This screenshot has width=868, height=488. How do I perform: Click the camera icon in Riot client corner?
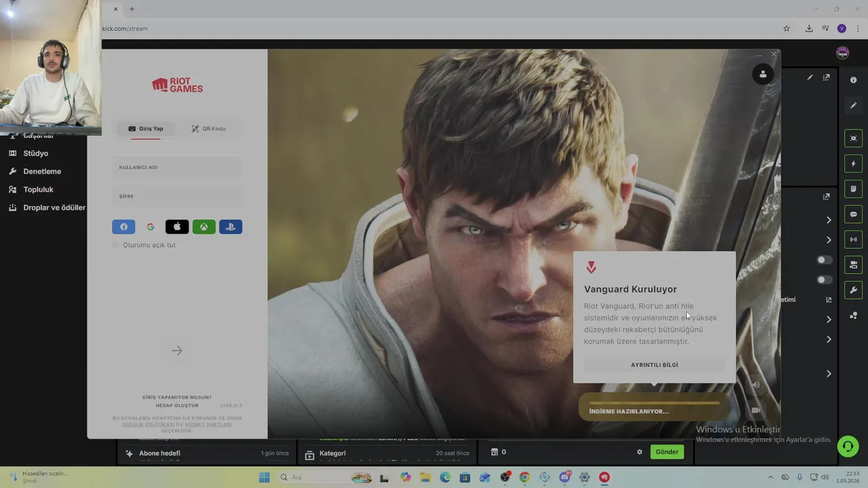(756, 410)
